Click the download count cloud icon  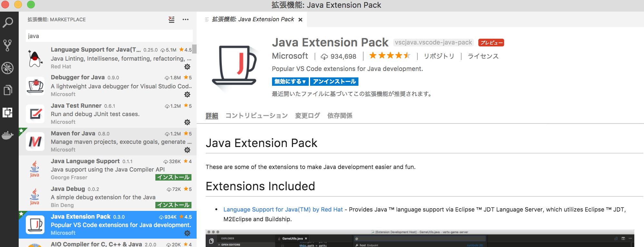coord(324,57)
